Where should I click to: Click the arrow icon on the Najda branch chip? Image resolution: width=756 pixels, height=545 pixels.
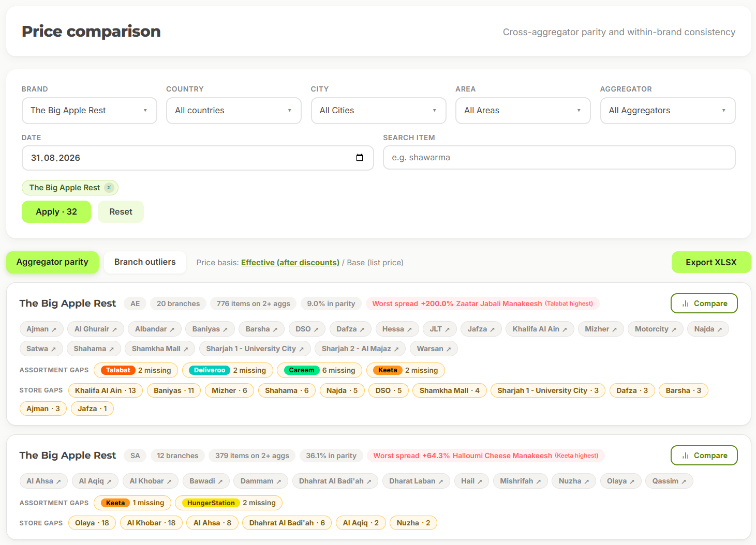pos(719,329)
